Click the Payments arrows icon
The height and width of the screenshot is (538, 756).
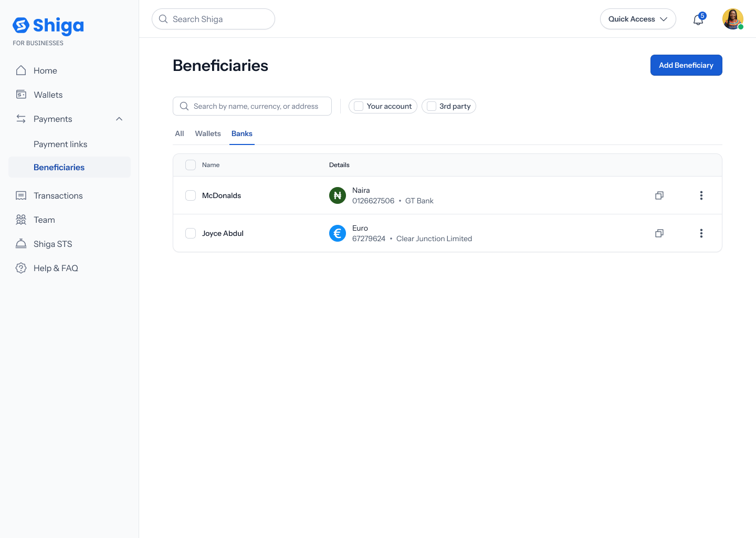click(21, 119)
